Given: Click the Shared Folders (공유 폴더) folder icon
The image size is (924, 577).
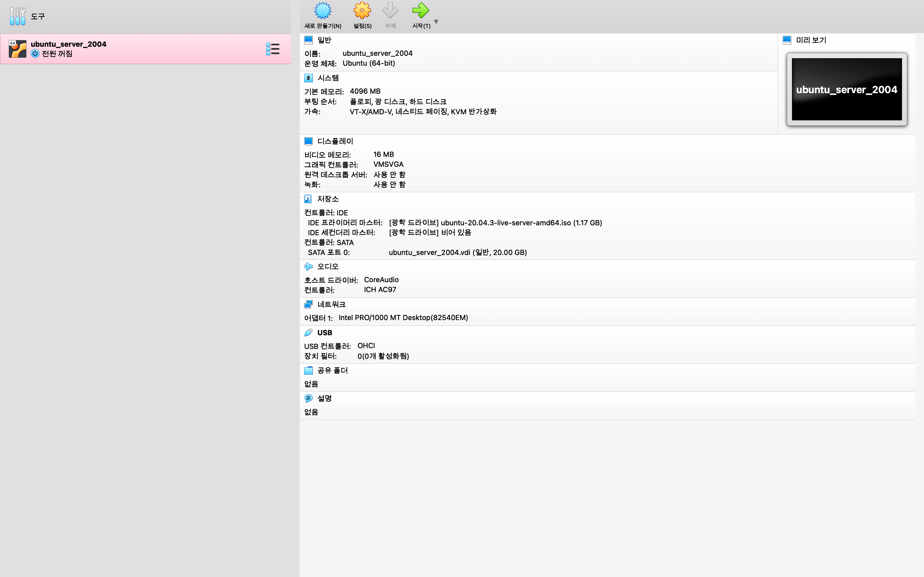Looking at the screenshot, I should [308, 370].
